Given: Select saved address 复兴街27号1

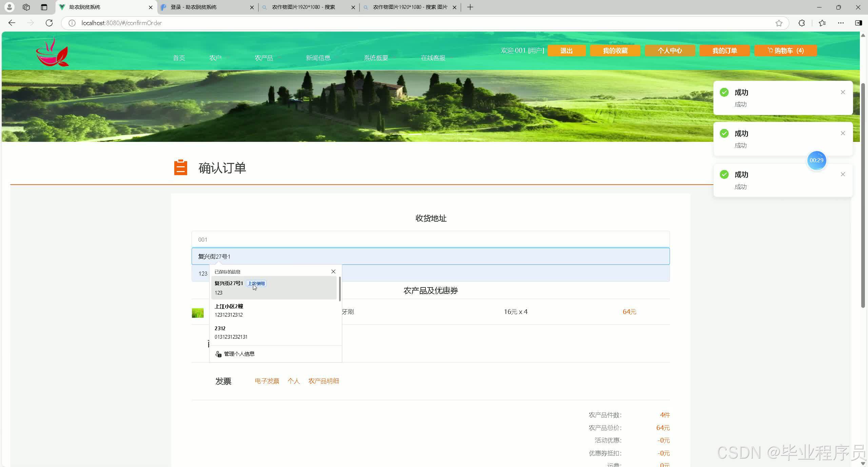Looking at the screenshot, I should tap(274, 287).
